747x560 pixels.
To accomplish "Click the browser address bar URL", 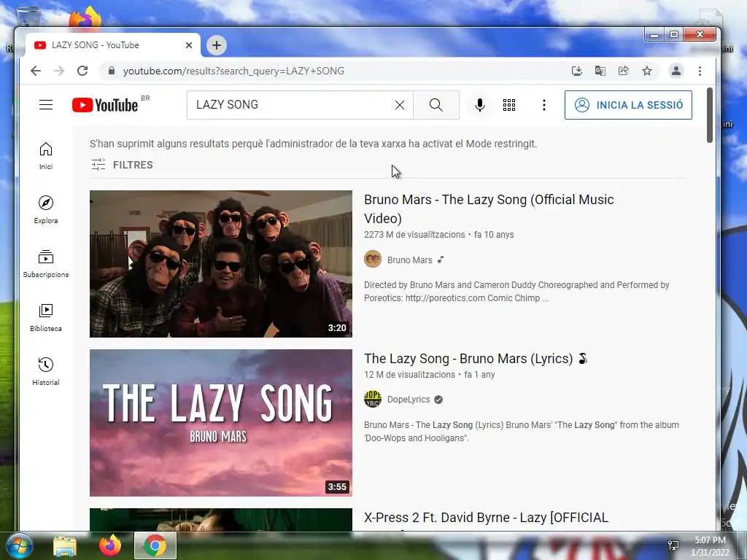I will [x=233, y=71].
